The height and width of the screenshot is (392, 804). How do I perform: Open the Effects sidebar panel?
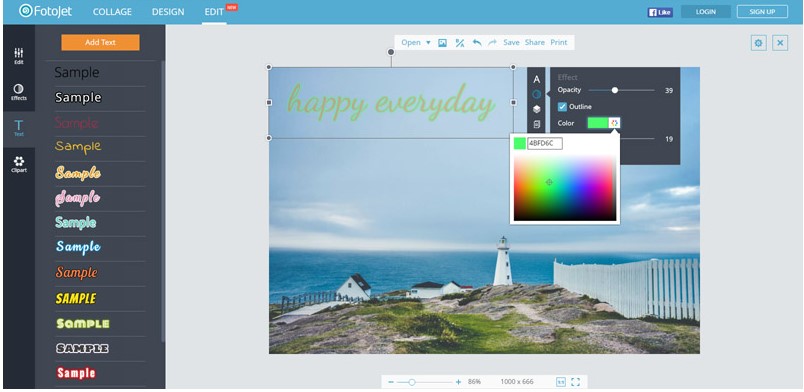(x=19, y=92)
